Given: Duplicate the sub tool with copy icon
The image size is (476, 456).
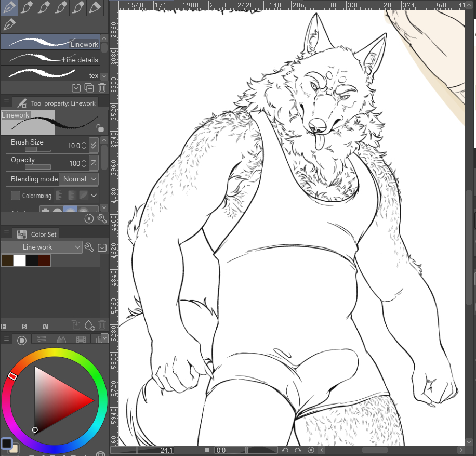Looking at the screenshot, I should click(x=89, y=88).
